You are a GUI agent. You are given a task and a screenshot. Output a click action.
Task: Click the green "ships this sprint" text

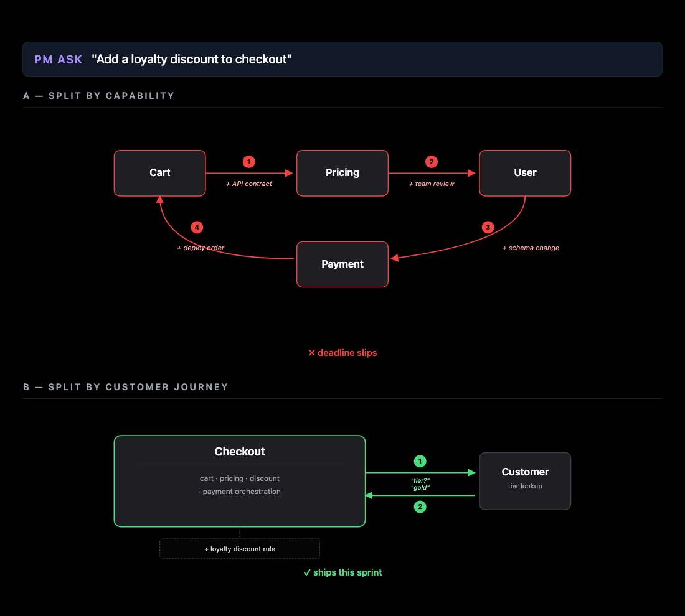pos(347,572)
